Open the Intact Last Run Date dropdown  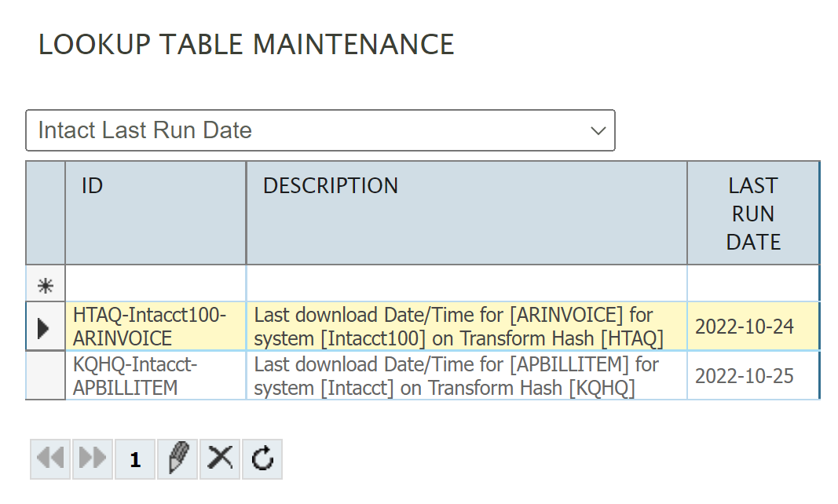click(320, 130)
